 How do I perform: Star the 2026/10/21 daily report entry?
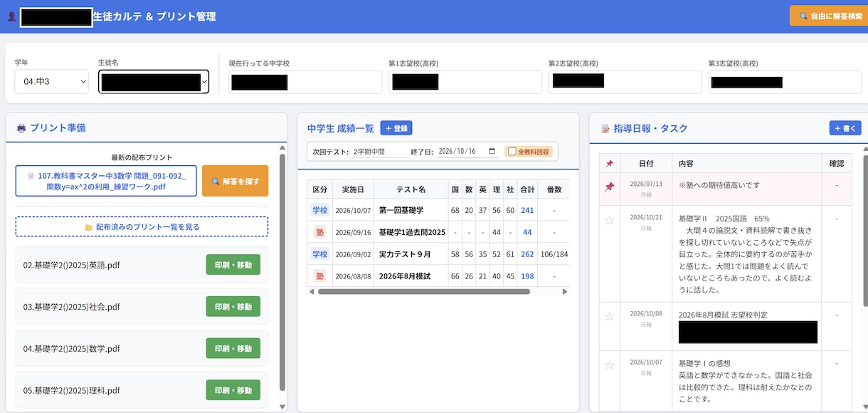coord(609,221)
